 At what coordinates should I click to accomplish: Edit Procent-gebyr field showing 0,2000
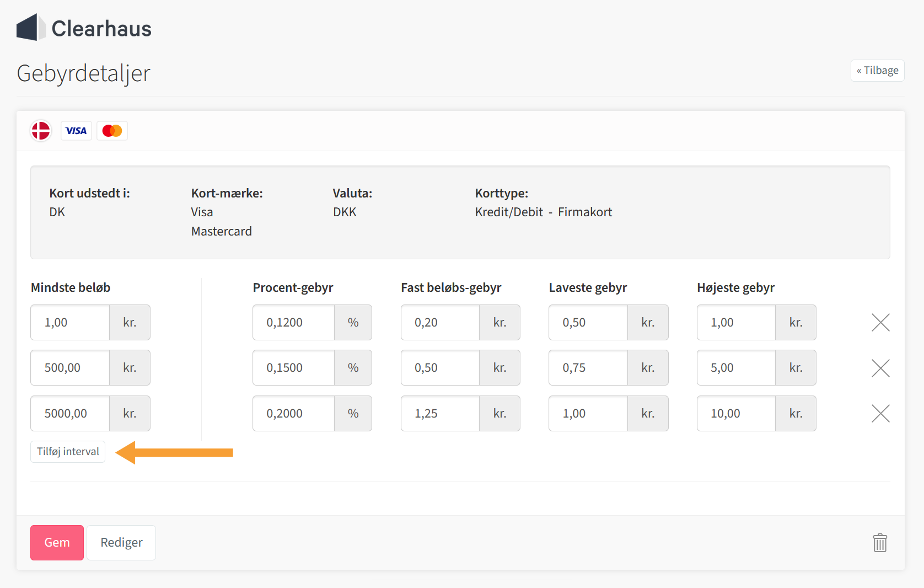293,413
